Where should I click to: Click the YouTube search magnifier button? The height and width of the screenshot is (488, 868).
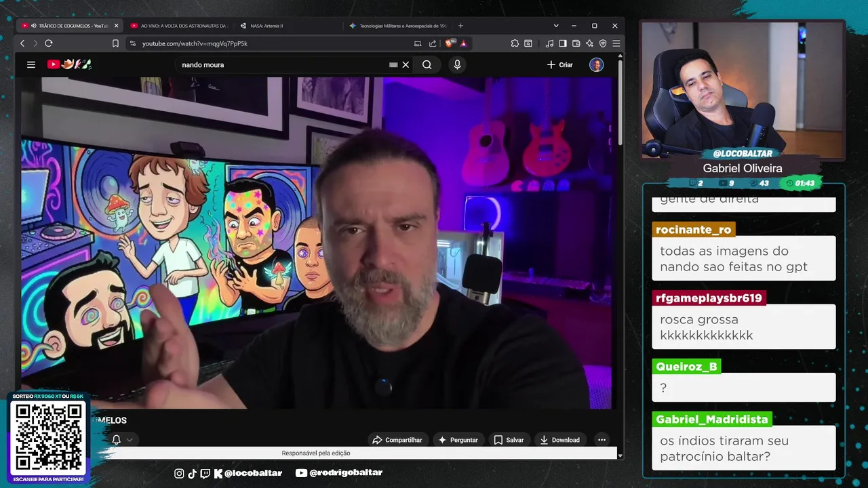[427, 64]
